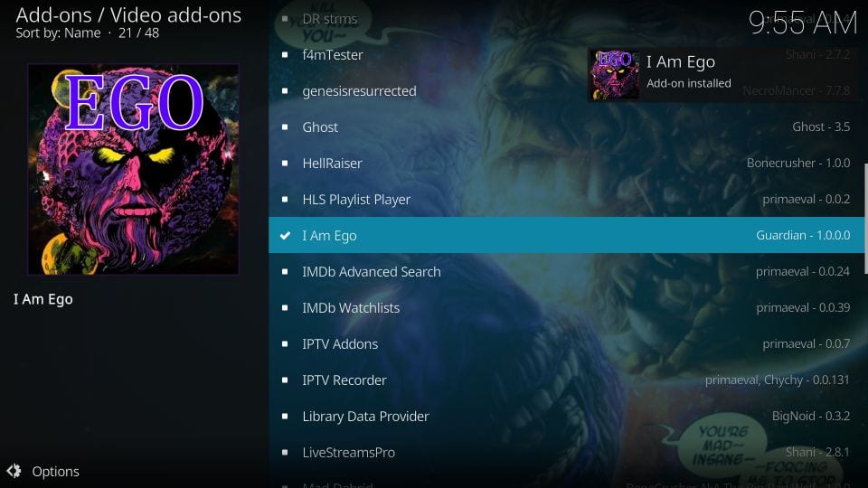Open IMDb Advanced Search add-on

point(566,272)
